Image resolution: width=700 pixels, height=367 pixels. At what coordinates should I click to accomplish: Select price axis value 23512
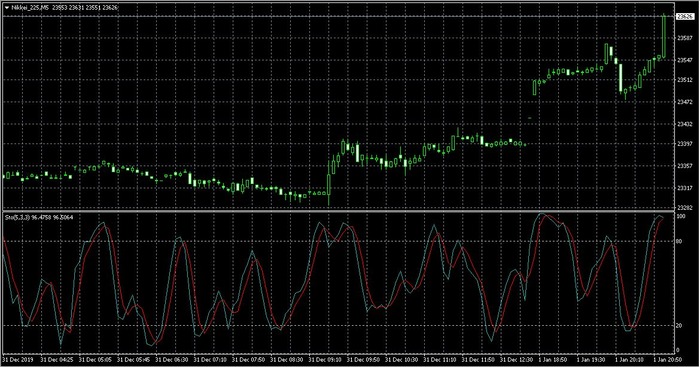tap(684, 80)
